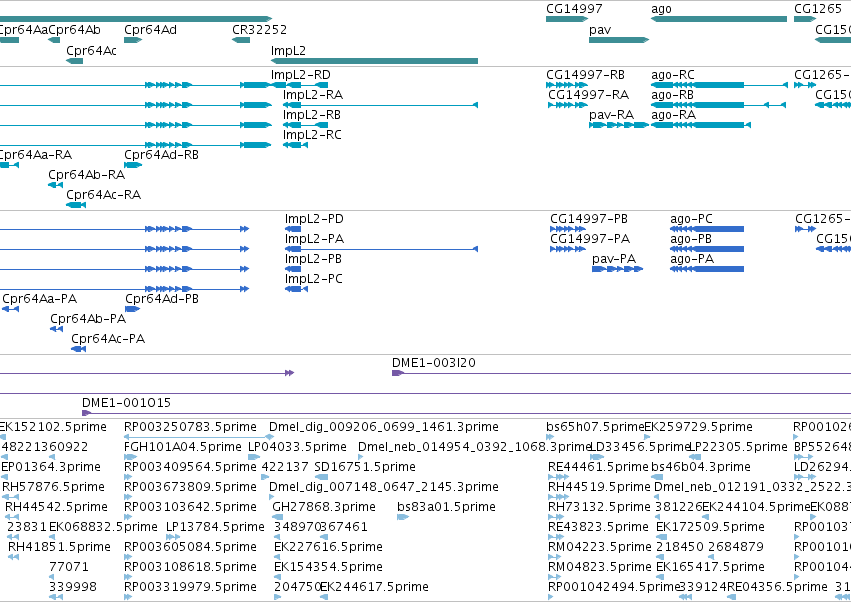The image size is (851, 602).
Task: Select the ago-RC transcript
Action: point(719,85)
